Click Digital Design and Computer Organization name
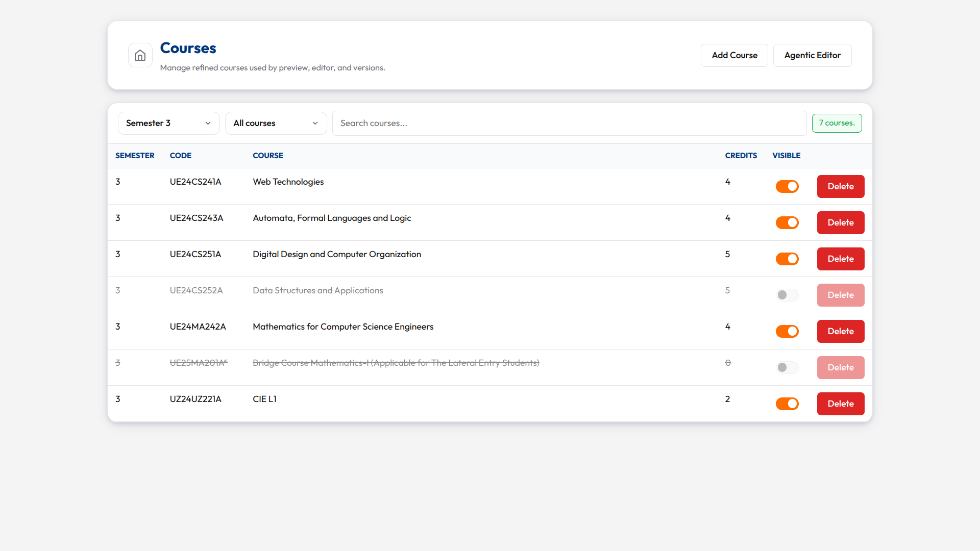 (x=337, y=254)
